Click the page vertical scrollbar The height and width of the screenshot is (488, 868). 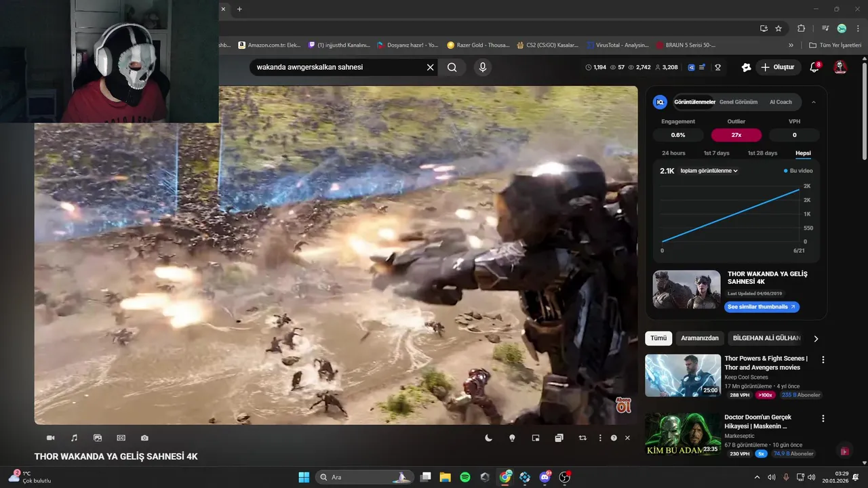point(864,112)
